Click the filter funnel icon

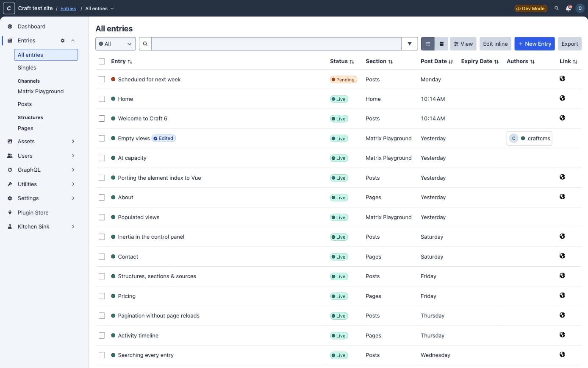pyautogui.click(x=410, y=44)
